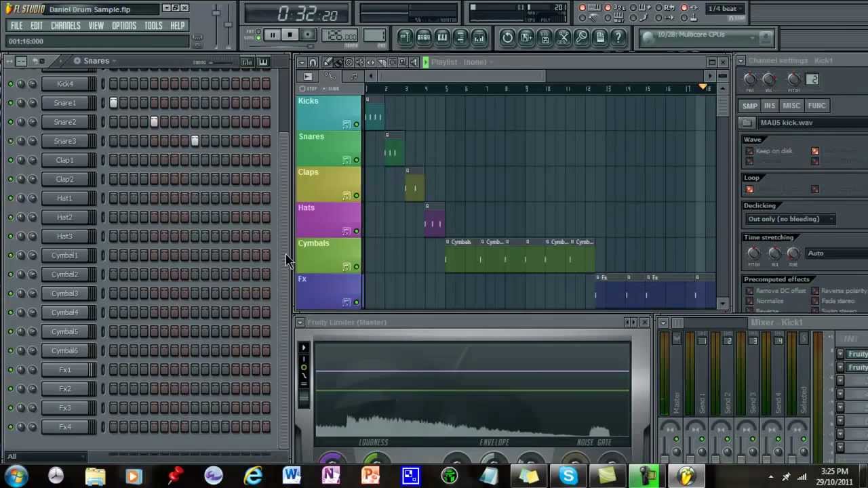868x488 pixels.
Task: Select the slice tool in playlist toolbar
Action: [382, 62]
